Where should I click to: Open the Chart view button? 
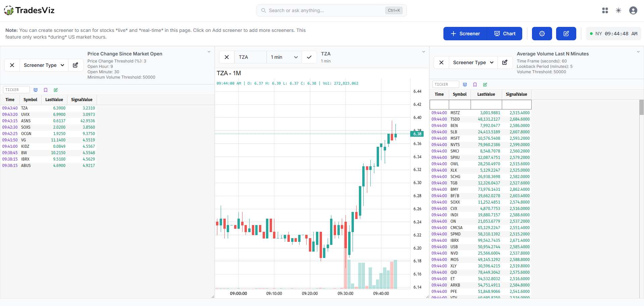coord(504,34)
